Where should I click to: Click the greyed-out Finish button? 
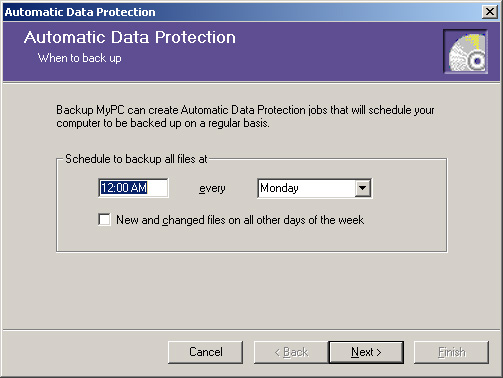[x=451, y=352]
